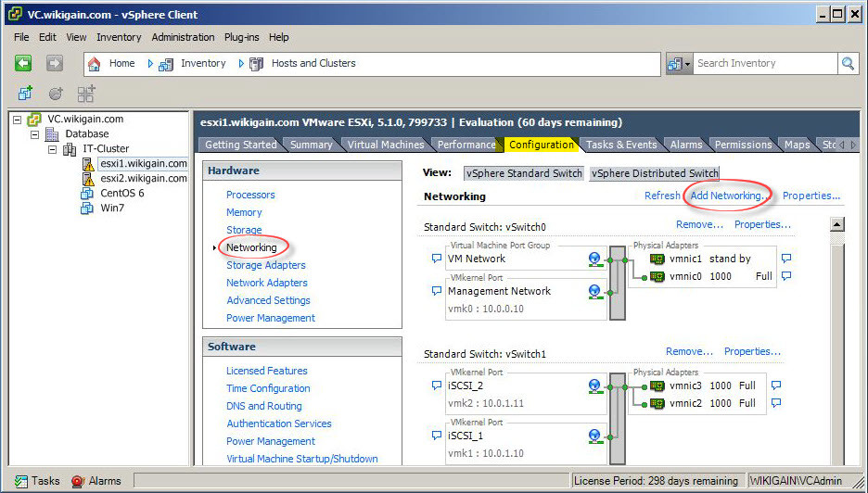Open the Alarms panel from status bar
Image resolution: width=868 pixels, height=493 pixels.
tap(96, 481)
